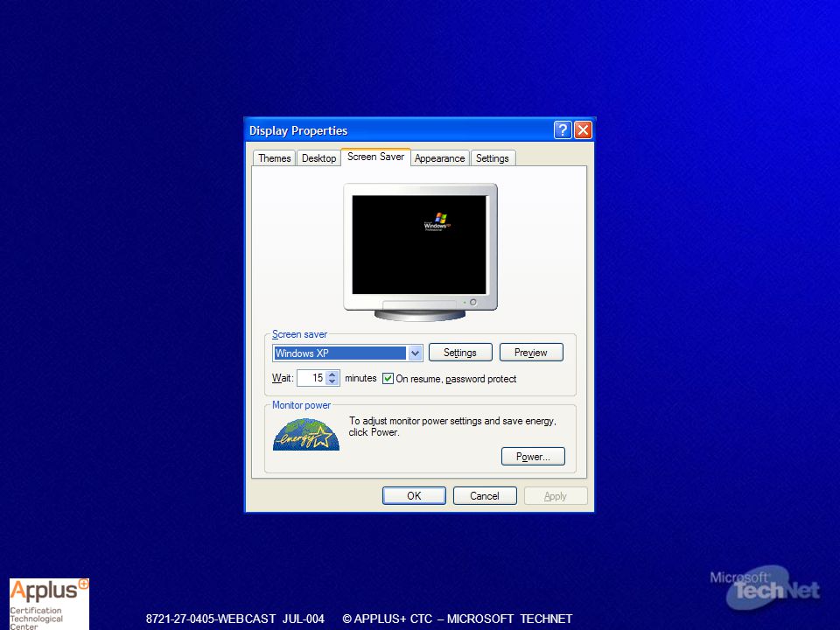
Task: Open the Themes tab
Action: click(274, 158)
